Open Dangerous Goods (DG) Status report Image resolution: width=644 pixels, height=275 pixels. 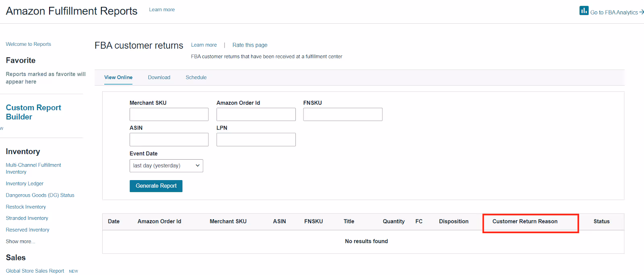pyautogui.click(x=40, y=195)
